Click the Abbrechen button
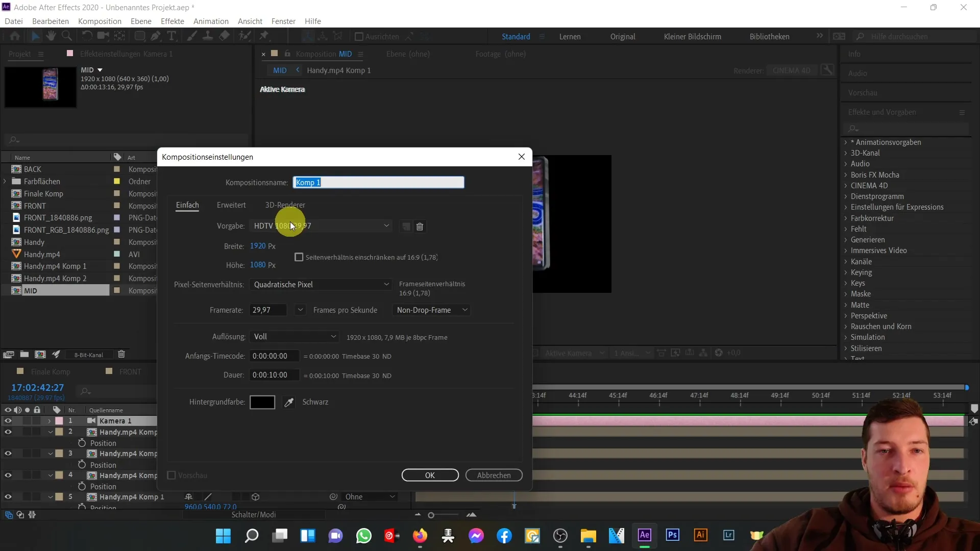 pos(494,475)
